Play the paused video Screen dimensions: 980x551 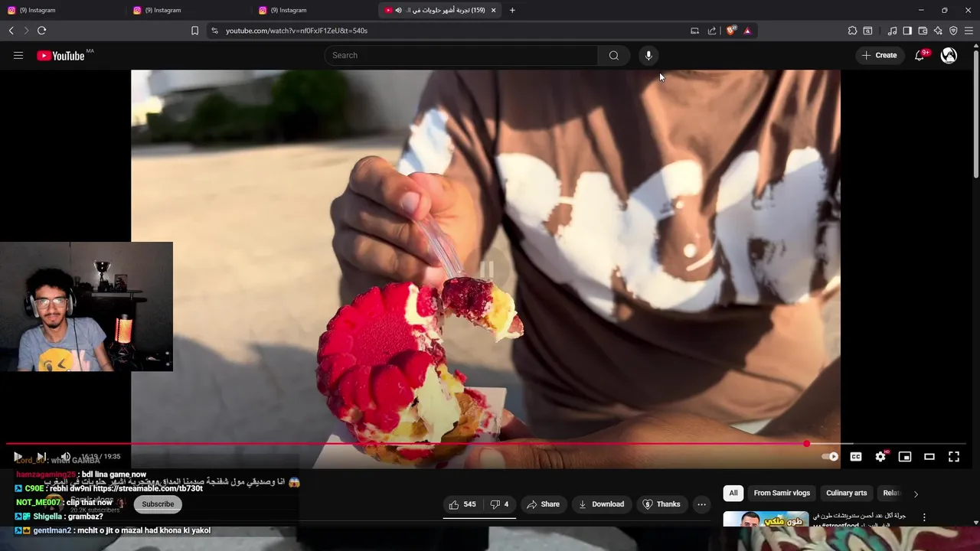point(18,457)
